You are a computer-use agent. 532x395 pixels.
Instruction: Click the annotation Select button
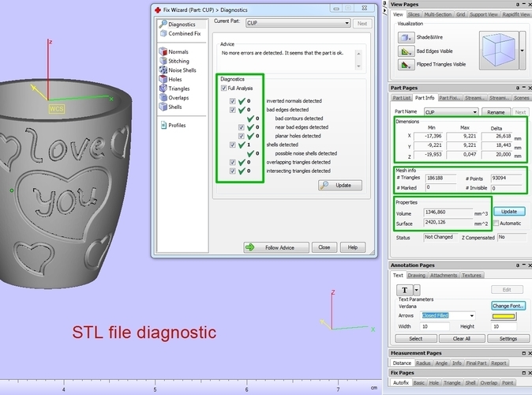(416, 339)
